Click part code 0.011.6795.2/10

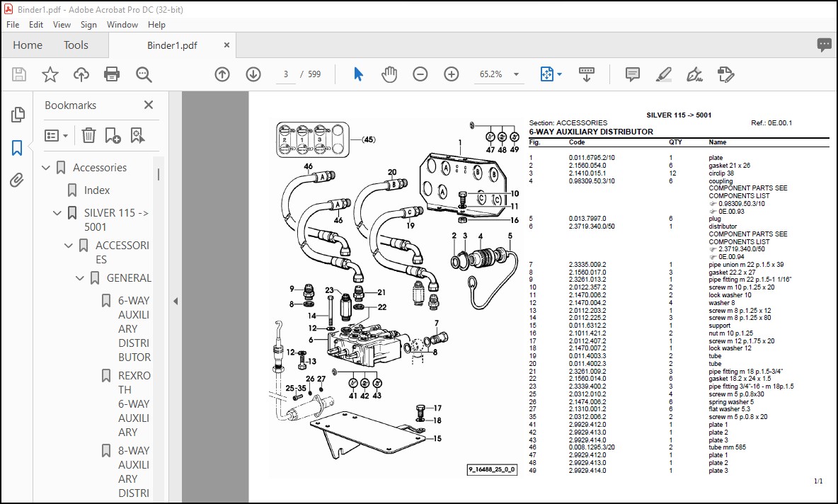point(592,158)
